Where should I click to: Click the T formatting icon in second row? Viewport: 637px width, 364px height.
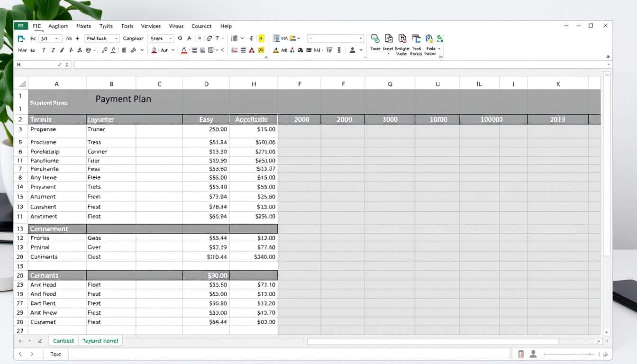pyautogui.click(x=44, y=50)
